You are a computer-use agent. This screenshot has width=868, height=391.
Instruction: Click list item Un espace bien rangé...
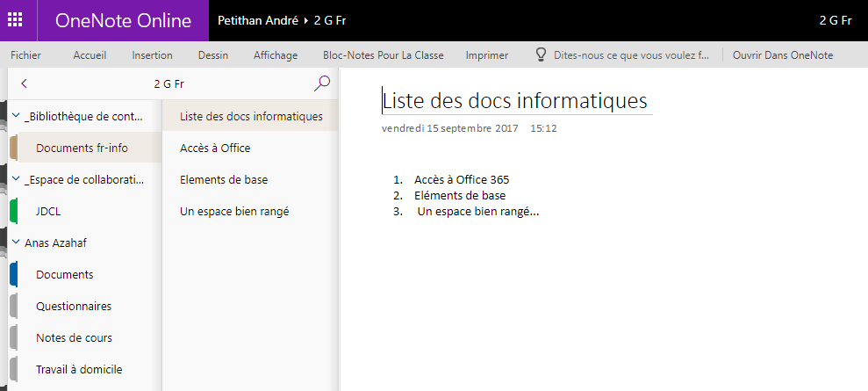tap(478, 211)
